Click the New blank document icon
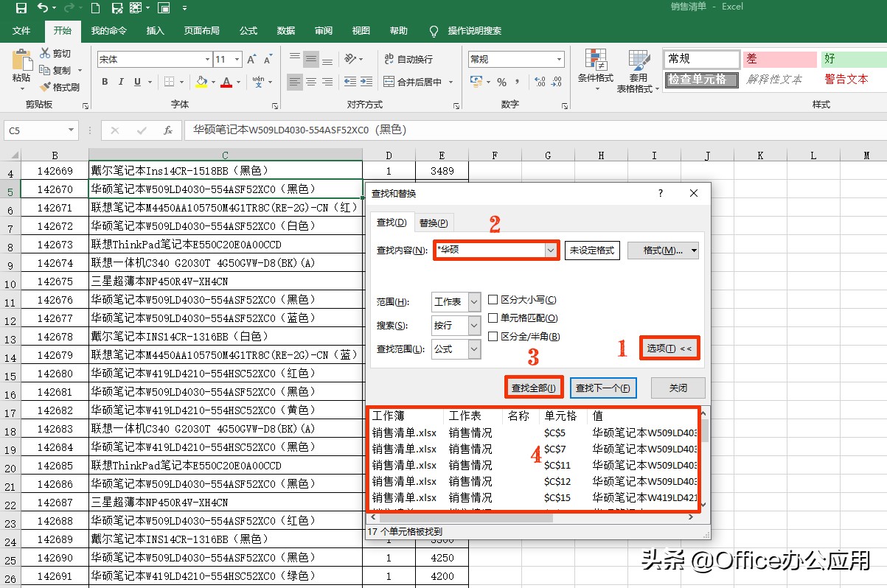The width and height of the screenshot is (887, 588). 95,8
